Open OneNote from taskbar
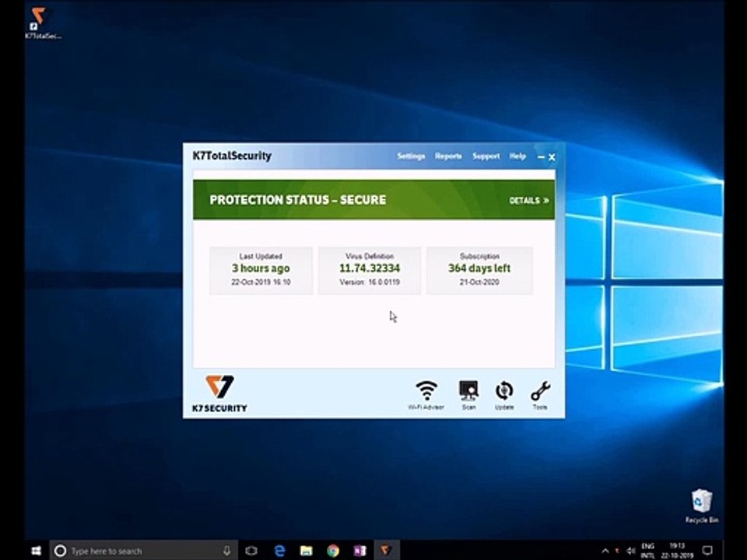The width and height of the screenshot is (747, 560). (359, 551)
